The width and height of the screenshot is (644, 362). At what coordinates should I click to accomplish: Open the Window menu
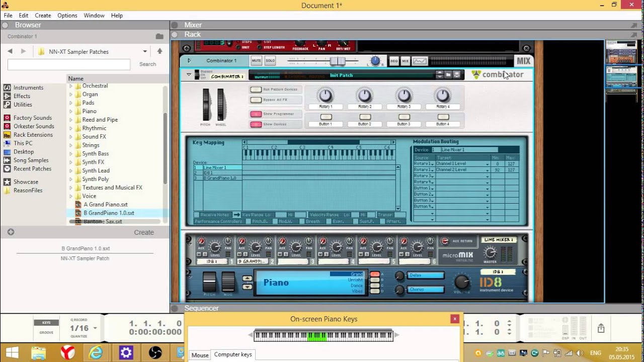point(94,16)
